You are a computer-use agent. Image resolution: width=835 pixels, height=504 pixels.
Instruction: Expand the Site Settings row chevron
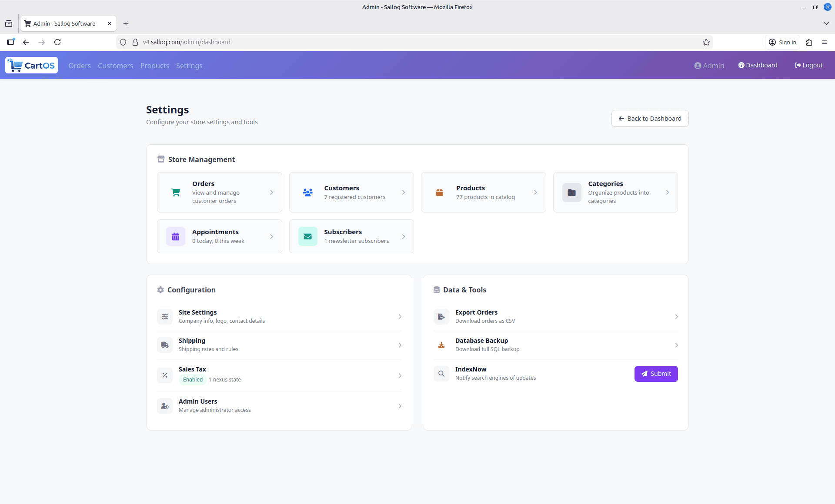click(400, 316)
